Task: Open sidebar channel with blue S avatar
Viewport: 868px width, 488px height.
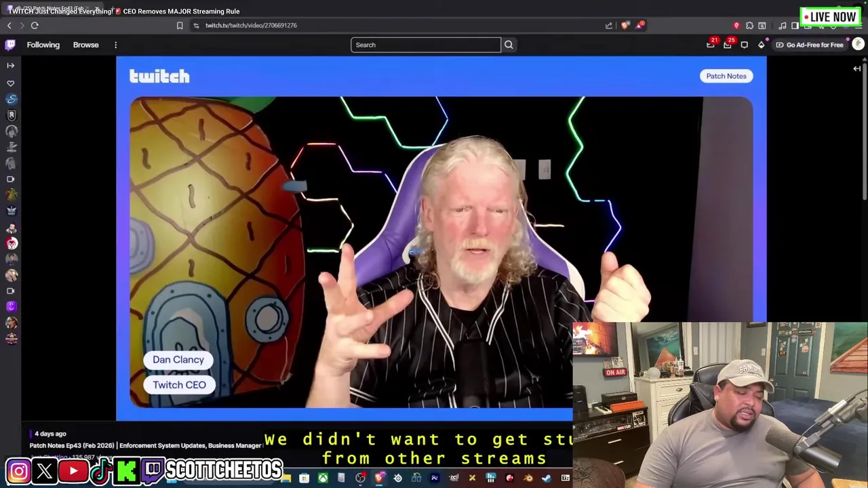Action: pyautogui.click(x=11, y=99)
